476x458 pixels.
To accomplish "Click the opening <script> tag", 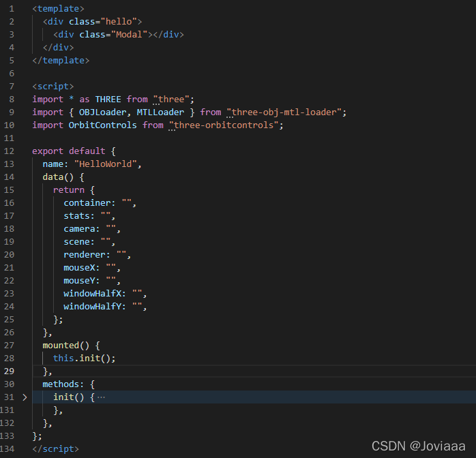I will coord(53,87).
